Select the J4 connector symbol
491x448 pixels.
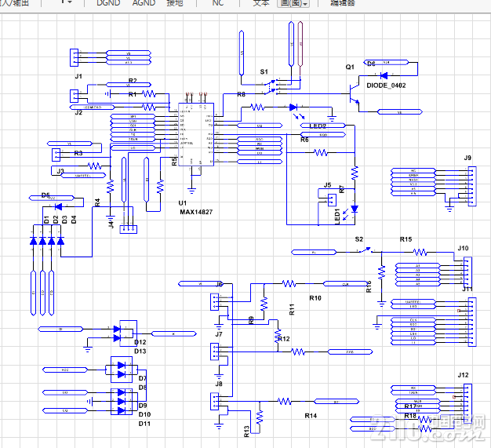point(129,229)
